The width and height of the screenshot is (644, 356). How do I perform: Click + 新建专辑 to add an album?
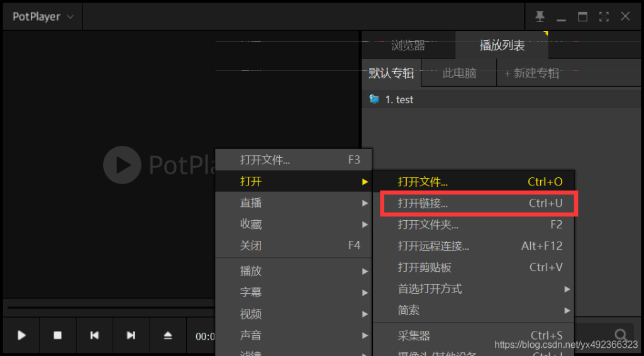coord(531,73)
